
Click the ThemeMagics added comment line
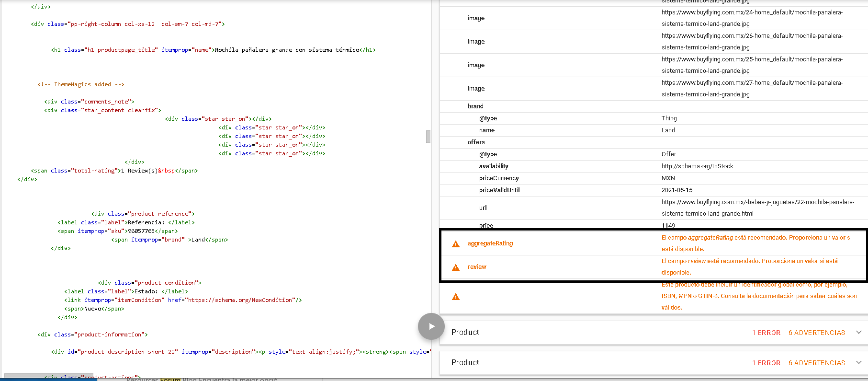[x=81, y=84]
